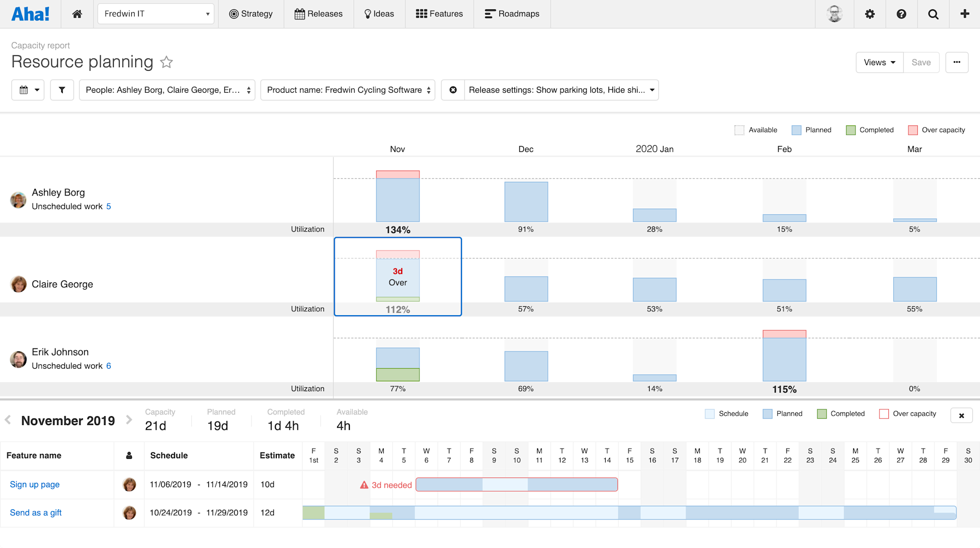
Task: Expand the Views dropdown
Action: click(x=879, y=62)
